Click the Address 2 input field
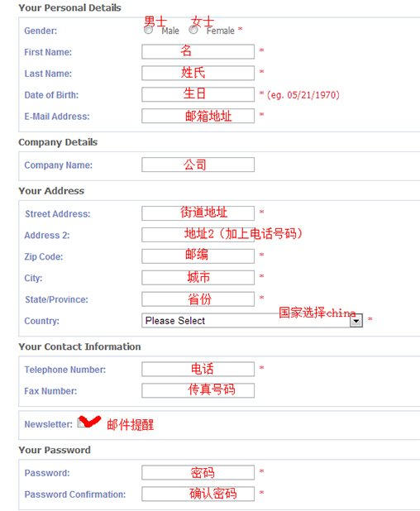The image size is (420, 511). 198,235
